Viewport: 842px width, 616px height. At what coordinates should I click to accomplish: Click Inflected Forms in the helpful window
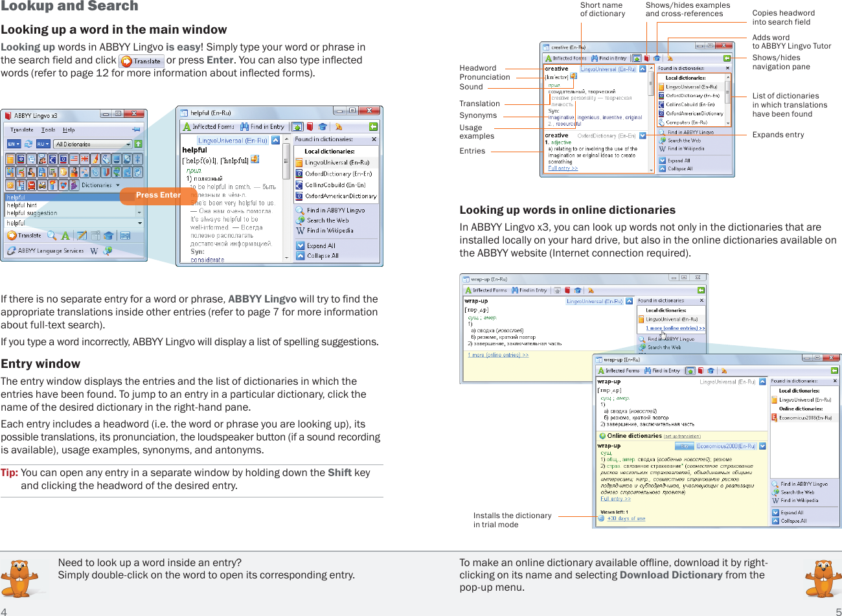[x=209, y=127]
